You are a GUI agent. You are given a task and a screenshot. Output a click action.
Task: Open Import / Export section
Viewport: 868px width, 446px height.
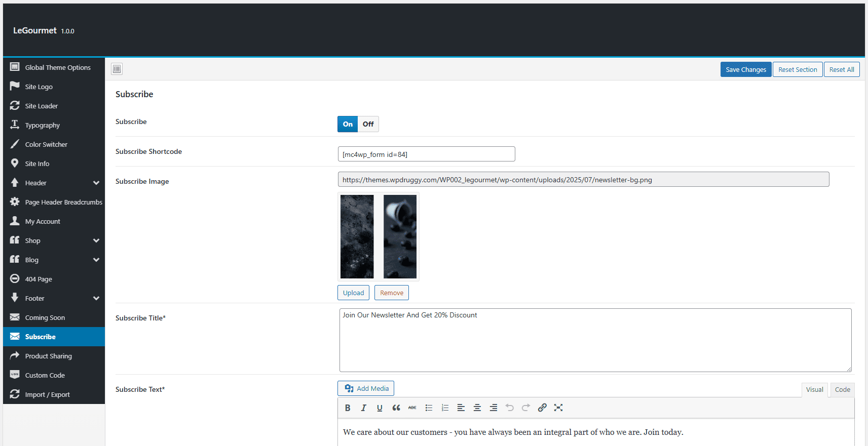point(54,394)
